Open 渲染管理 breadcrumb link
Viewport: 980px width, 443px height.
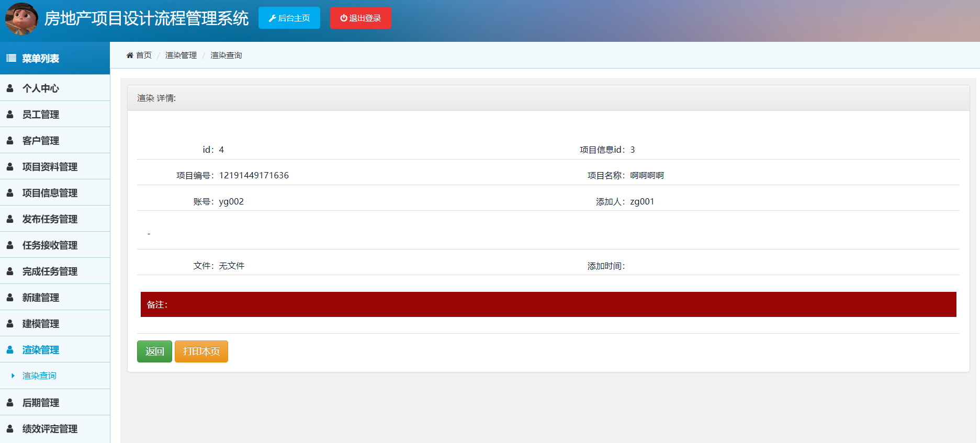[181, 55]
